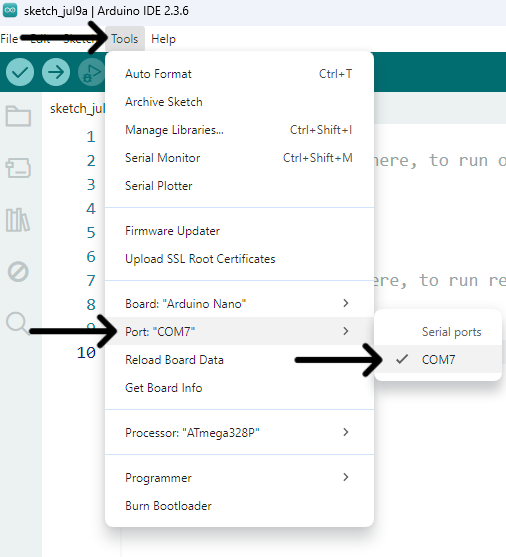Click the Upload arrow toolbar button

56,72
